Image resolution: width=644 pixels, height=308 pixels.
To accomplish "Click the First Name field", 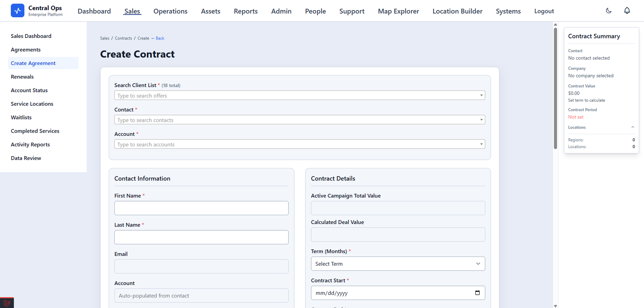I will (201, 208).
